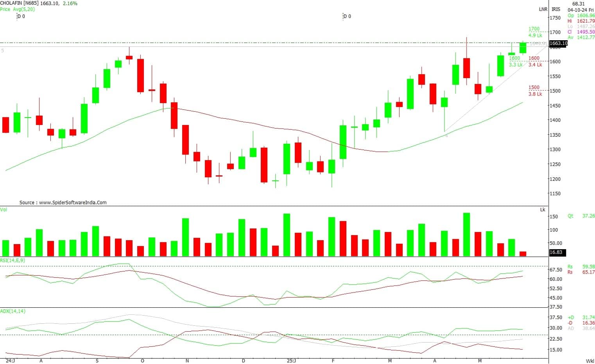Click the 04-10-24 Fri date readout
Image resolution: width=595 pixels, height=364 pixels.
coord(581,10)
